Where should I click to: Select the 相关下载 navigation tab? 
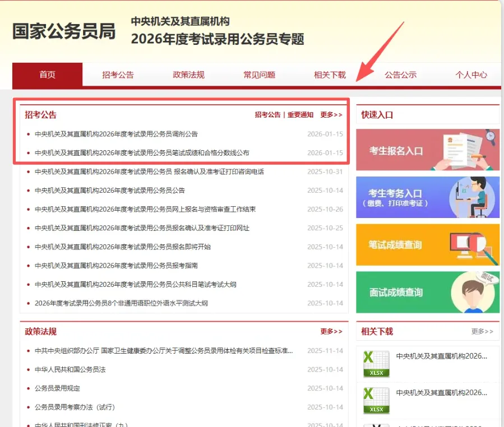point(330,75)
